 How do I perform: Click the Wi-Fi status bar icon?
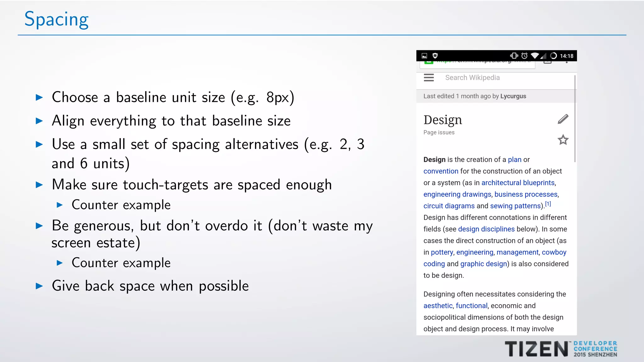(535, 56)
